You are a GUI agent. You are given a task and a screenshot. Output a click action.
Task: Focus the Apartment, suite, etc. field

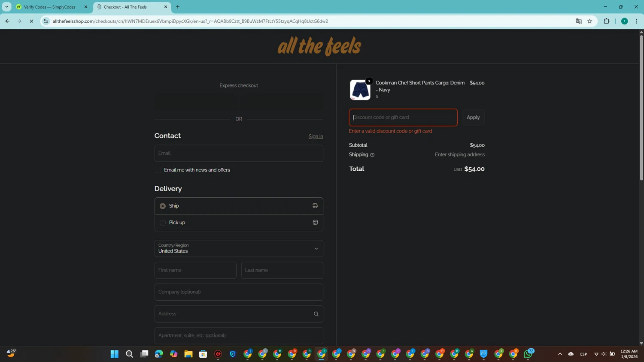point(239,336)
